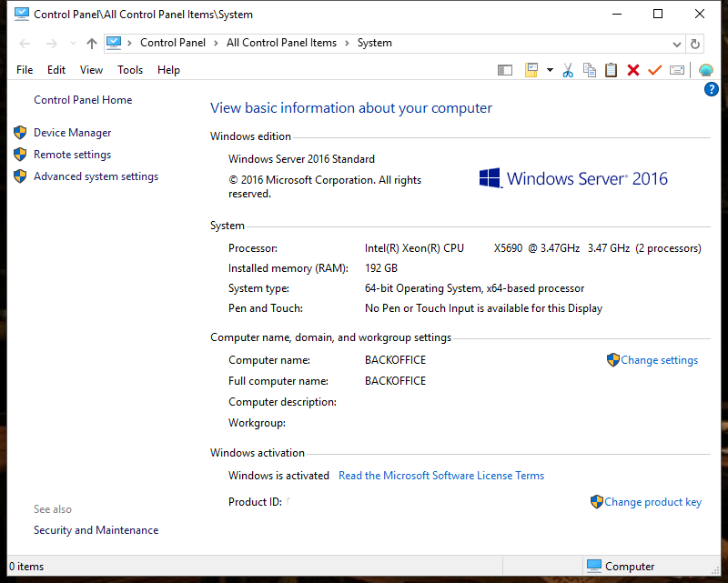Viewport: 728px width, 583px height.
Task: Click the Windows Server 2016 logo
Action: tap(573, 178)
